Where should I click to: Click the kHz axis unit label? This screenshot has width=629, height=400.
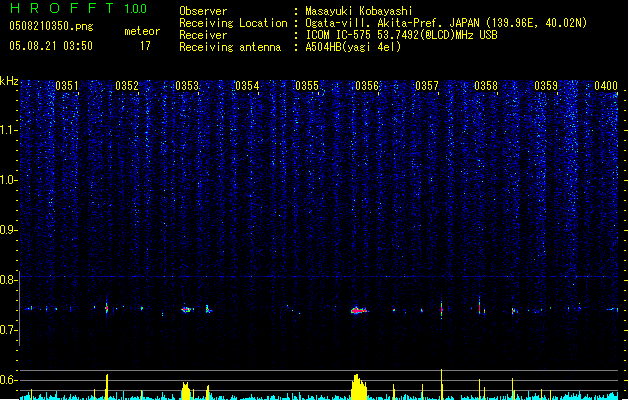(9, 81)
